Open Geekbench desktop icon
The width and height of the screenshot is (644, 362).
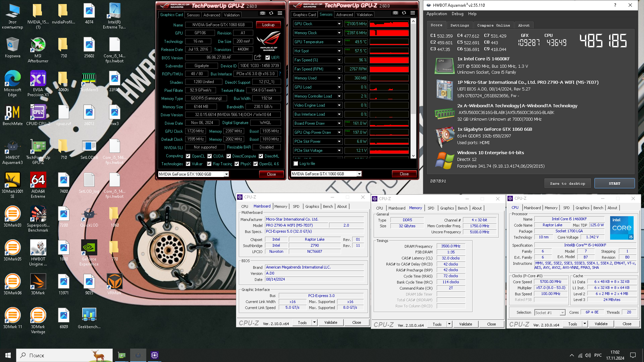point(89,318)
